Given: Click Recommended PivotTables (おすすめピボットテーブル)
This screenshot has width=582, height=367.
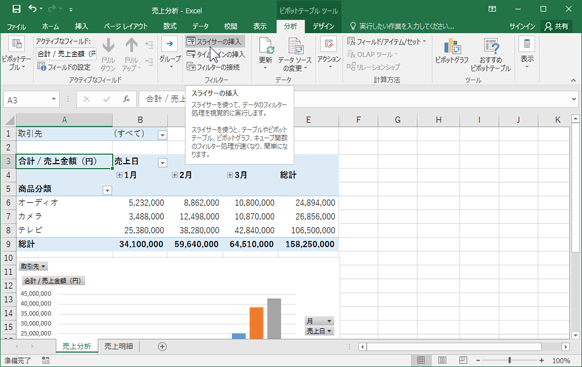Looking at the screenshot, I should coord(491,54).
